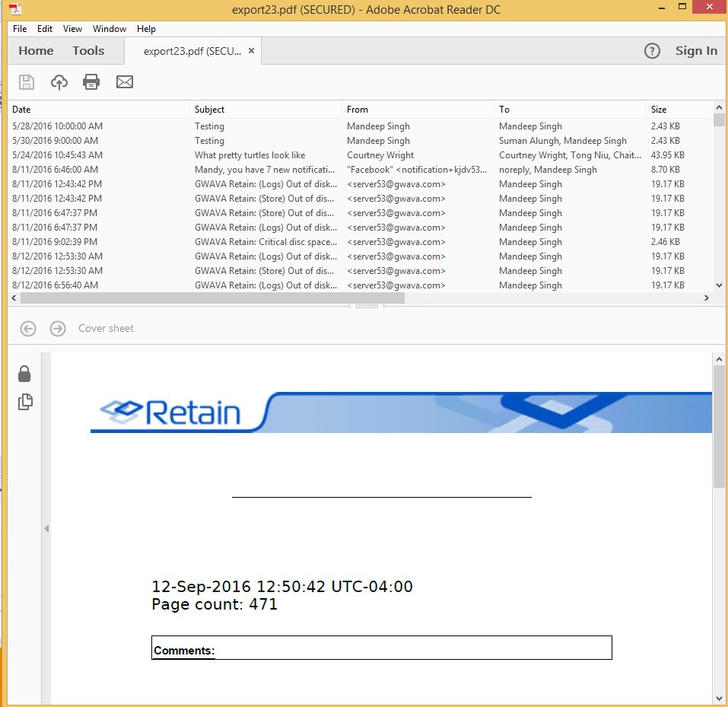Open the View menu
Viewport: 728px width, 707px height.
pos(72,29)
